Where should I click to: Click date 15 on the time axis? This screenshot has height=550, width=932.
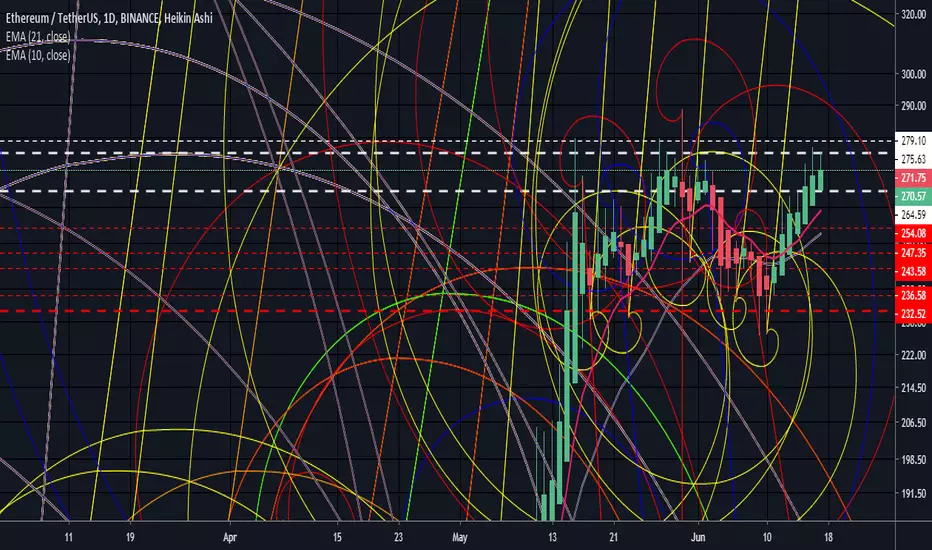337,538
